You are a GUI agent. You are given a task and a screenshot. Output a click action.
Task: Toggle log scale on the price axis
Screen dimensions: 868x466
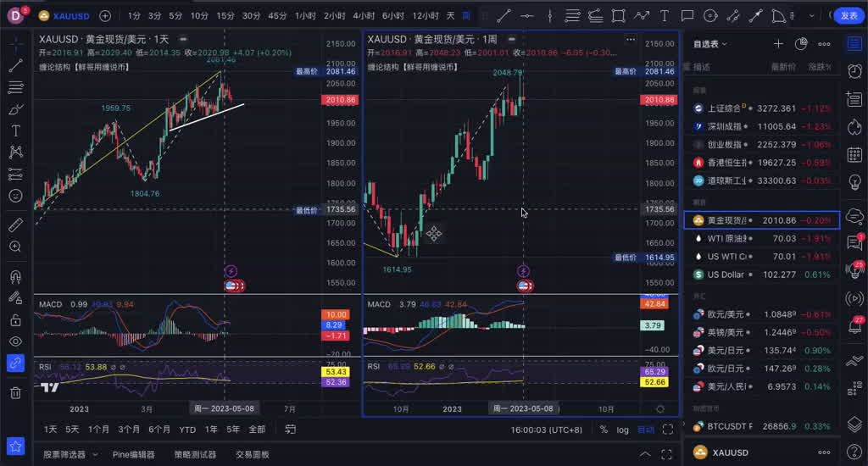624,430
